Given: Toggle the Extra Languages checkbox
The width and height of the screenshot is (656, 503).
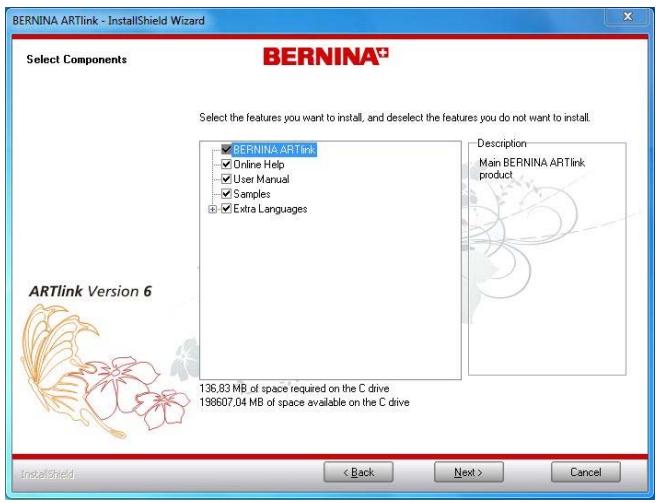Looking at the screenshot, I should coord(226,208).
